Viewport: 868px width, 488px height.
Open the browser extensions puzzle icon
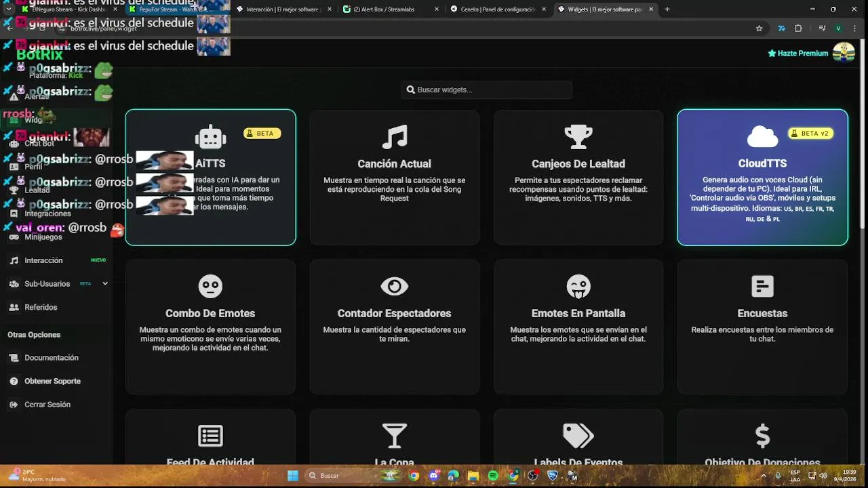[x=798, y=28]
